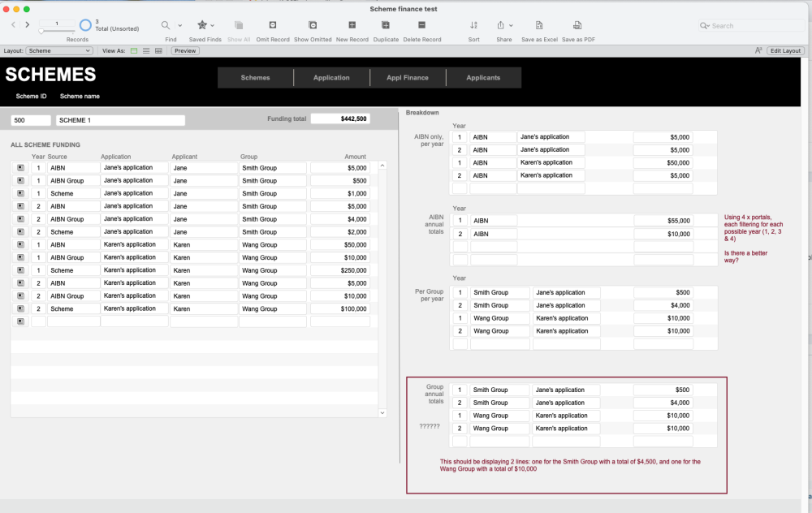Screen dimensions: 812x513
Task: Click the Delete Record icon
Action: coord(422,25)
